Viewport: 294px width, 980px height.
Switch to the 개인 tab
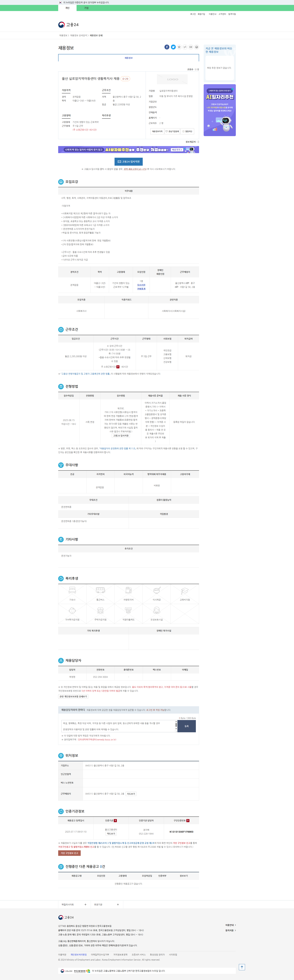[67, 8]
